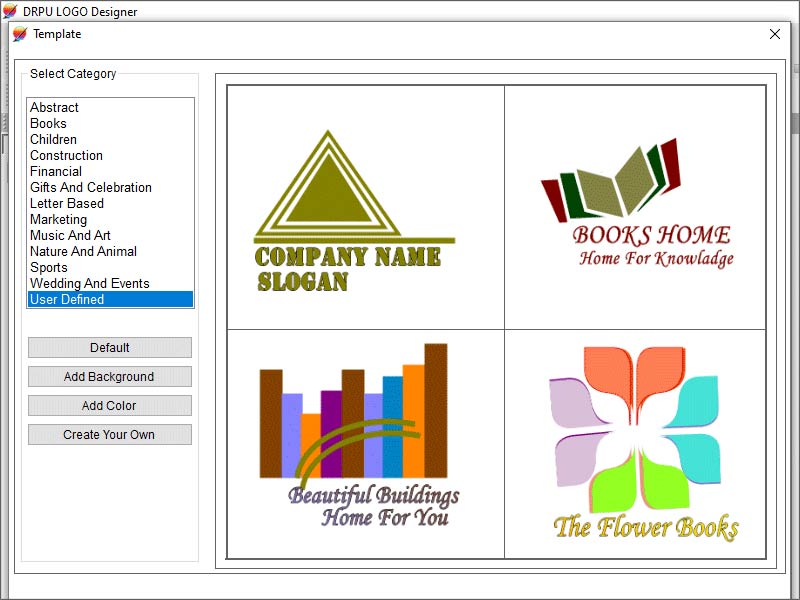The image size is (800, 600).
Task: Open Add Color options
Action: [x=109, y=405]
